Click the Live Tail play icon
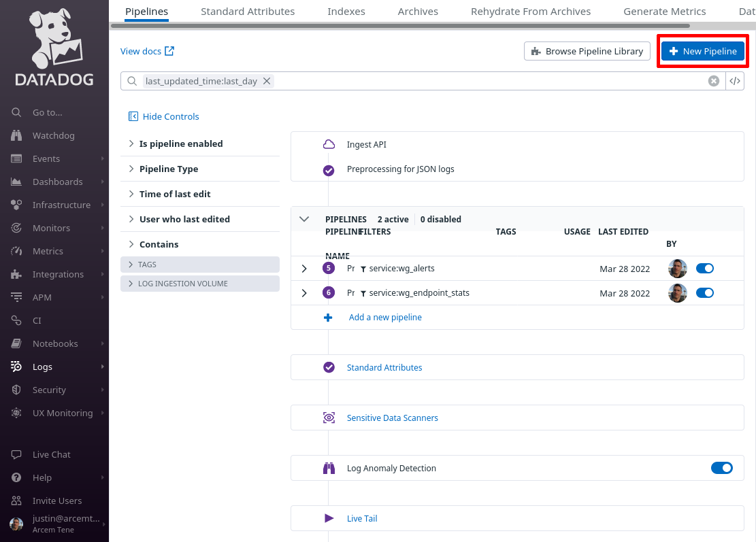Screen dimensions: 756x542 click(x=329, y=518)
